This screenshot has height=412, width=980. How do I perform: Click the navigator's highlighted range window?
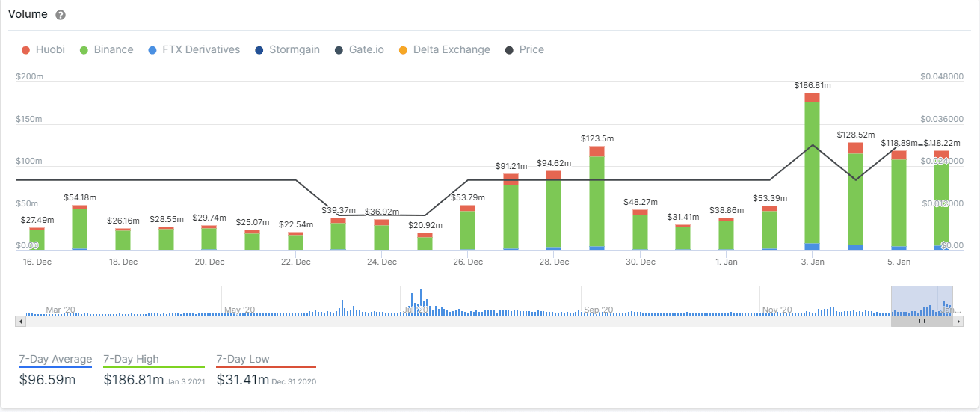tap(922, 301)
